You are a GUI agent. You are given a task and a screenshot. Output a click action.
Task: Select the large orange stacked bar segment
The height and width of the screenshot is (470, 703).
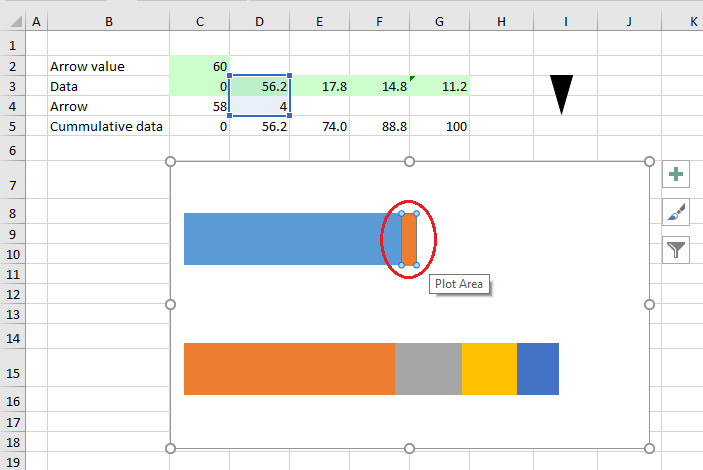click(x=289, y=368)
